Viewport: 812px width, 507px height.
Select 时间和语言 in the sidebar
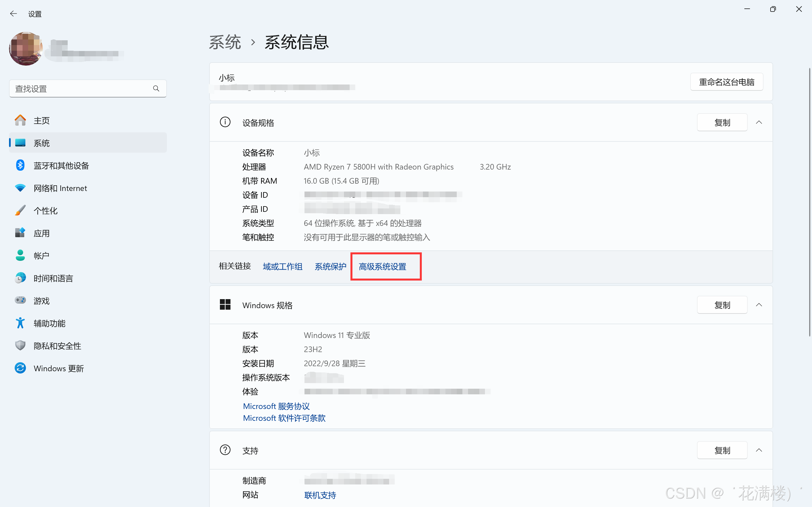(x=53, y=278)
